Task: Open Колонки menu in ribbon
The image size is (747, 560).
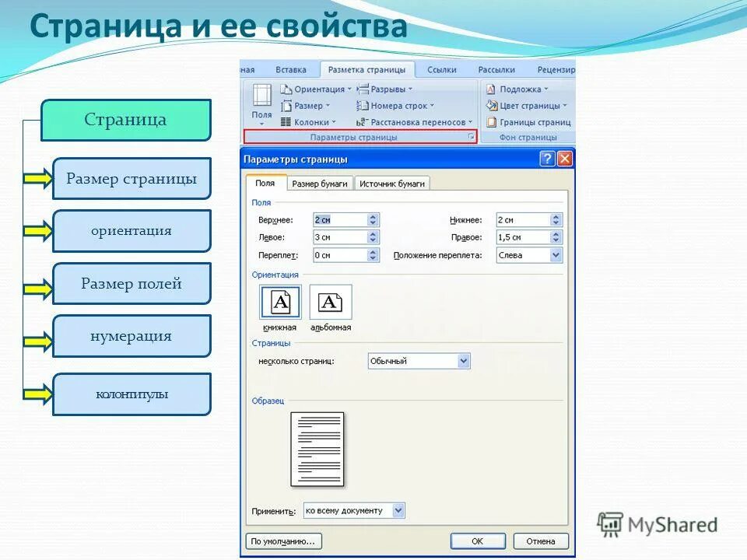Action: tap(308, 122)
